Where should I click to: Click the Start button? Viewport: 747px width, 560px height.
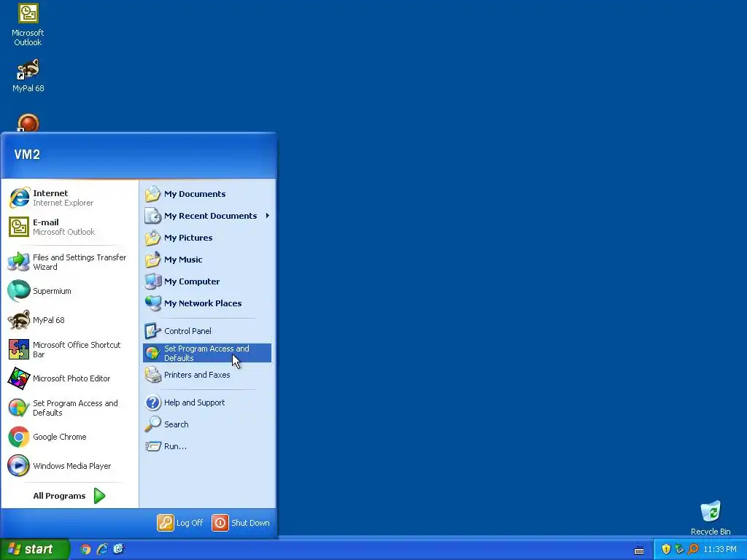click(34, 549)
